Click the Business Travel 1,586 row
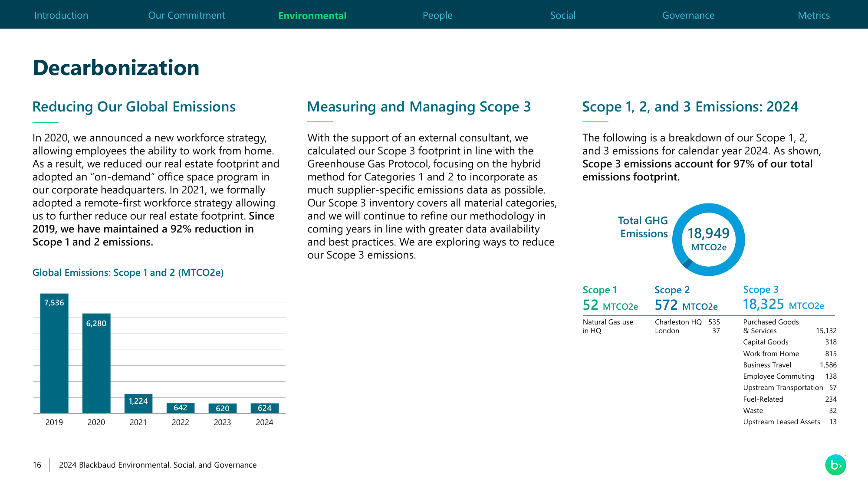The image size is (868, 488). [x=790, y=365]
